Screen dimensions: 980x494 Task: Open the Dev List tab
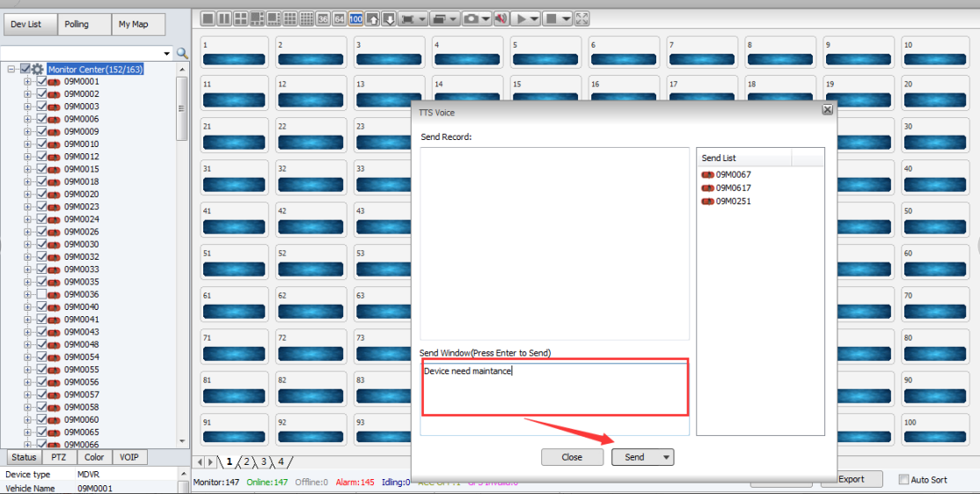(30, 25)
